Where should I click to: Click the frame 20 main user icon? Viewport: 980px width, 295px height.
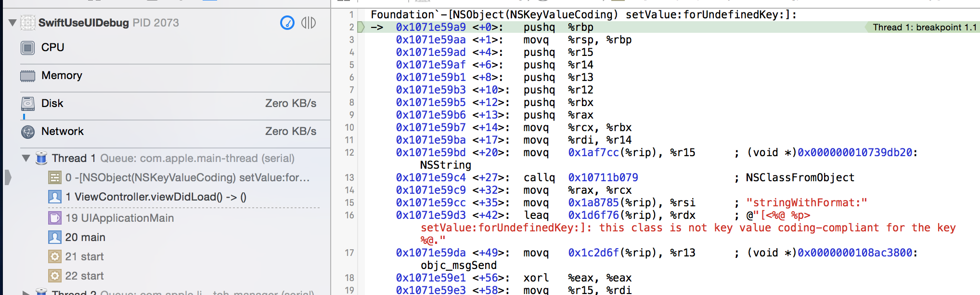tap(55, 237)
